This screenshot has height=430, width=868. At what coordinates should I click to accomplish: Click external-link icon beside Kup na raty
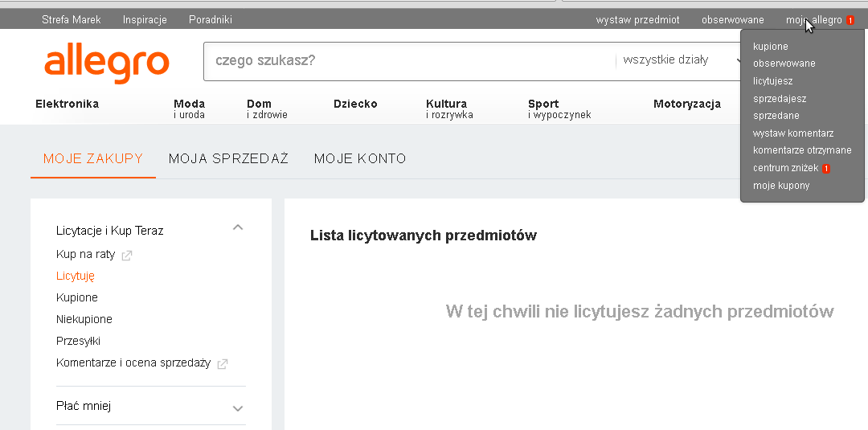pos(127,256)
